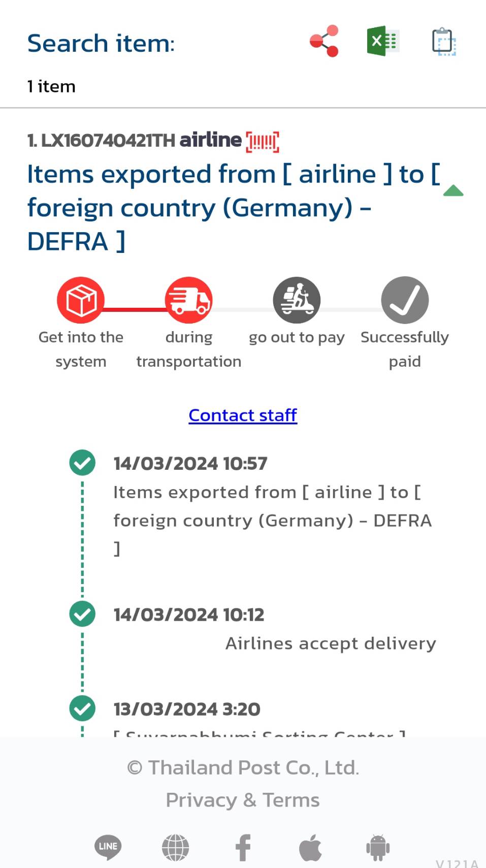Export results with the Excel icon
486x868 pixels.
click(x=382, y=41)
